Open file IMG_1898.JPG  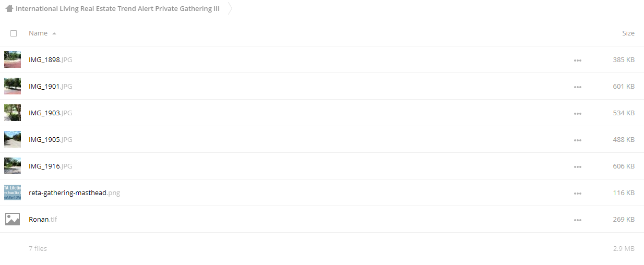click(50, 59)
